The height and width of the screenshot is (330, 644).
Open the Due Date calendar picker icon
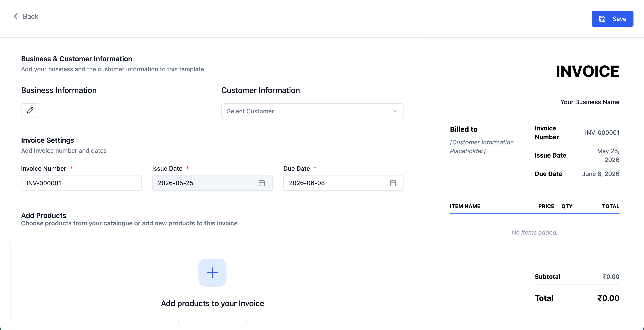(x=393, y=183)
